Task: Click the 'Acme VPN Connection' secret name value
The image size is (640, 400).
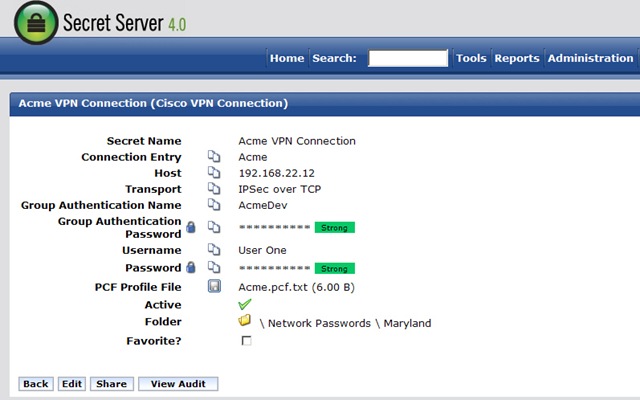Action: tap(297, 141)
